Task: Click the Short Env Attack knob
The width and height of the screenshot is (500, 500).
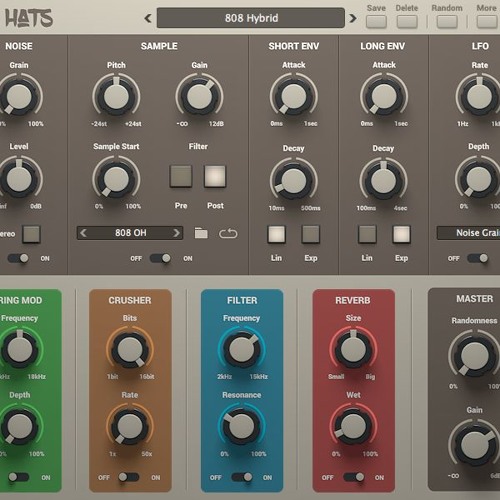Action: [x=294, y=97]
